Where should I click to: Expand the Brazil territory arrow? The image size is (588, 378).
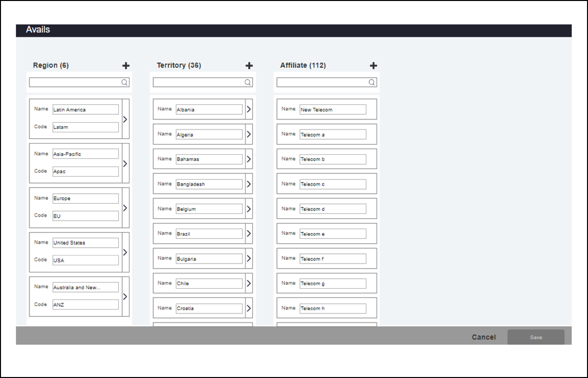coord(249,234)
